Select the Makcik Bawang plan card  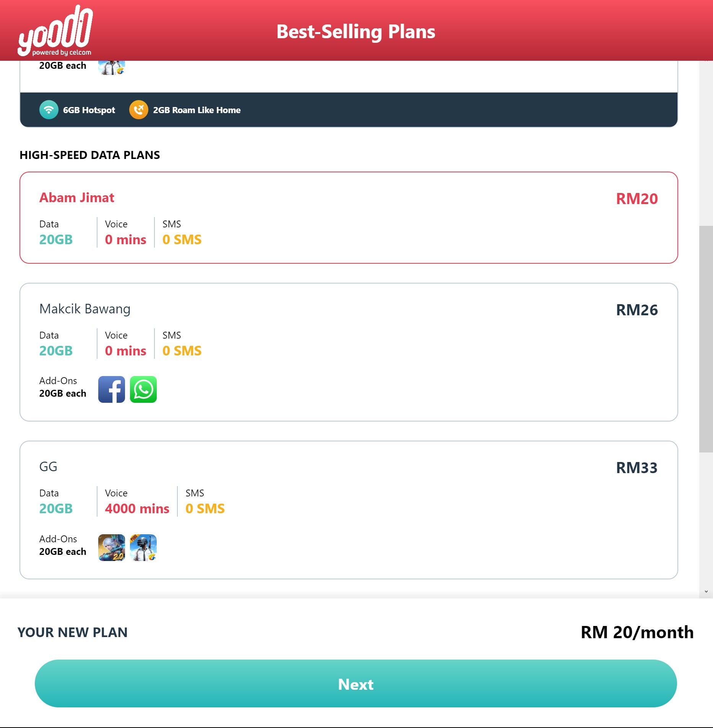(349, 352)
